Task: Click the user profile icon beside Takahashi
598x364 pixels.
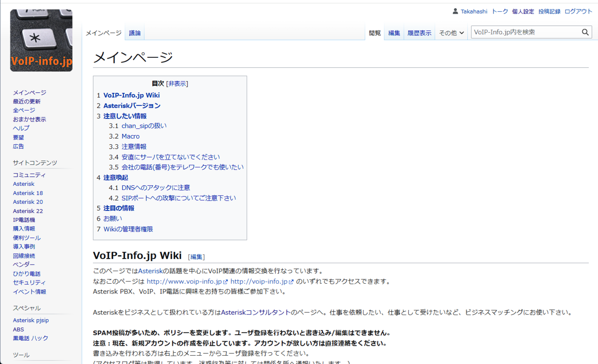Action: [456, 11]
